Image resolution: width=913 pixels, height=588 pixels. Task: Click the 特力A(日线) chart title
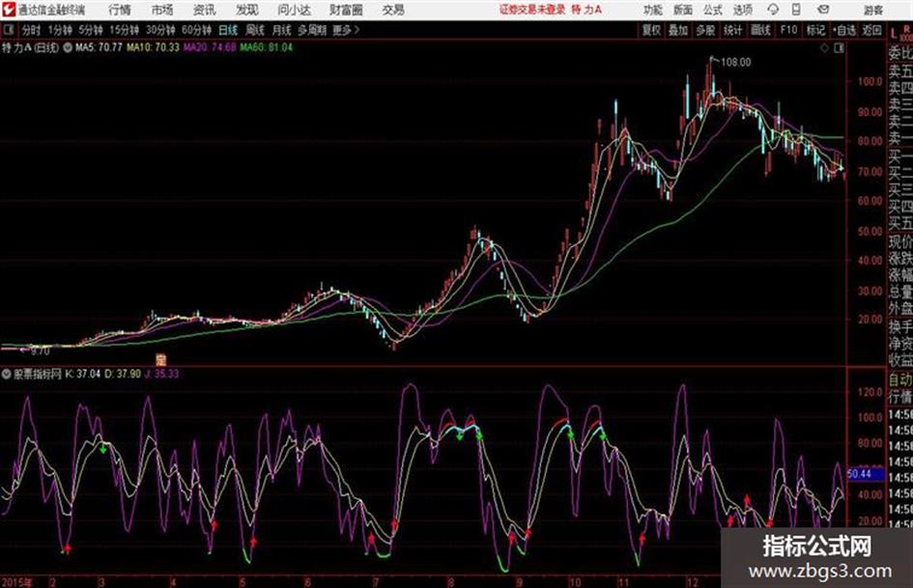point(30,47)
